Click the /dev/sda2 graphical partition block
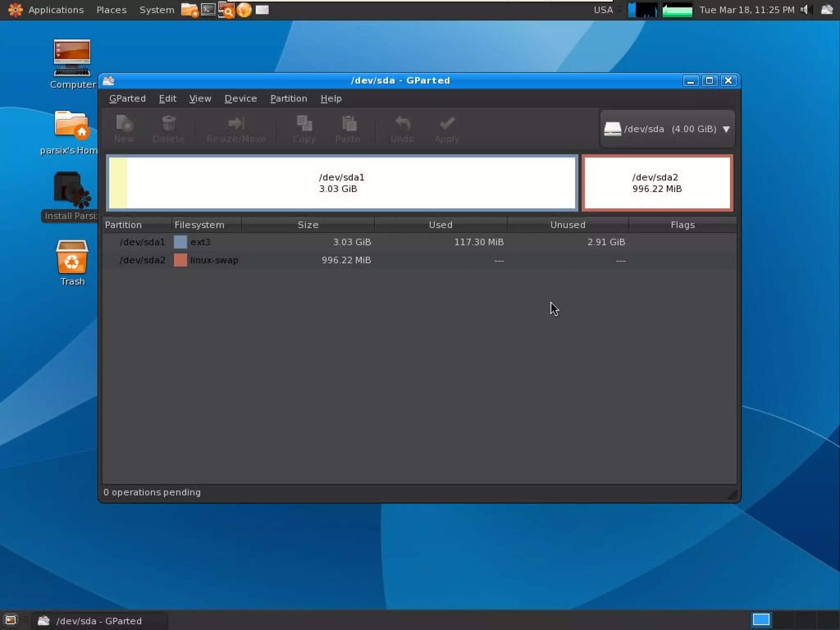This screenshot has width=840, height=630. pyautogui.click(x=657, y=183)
